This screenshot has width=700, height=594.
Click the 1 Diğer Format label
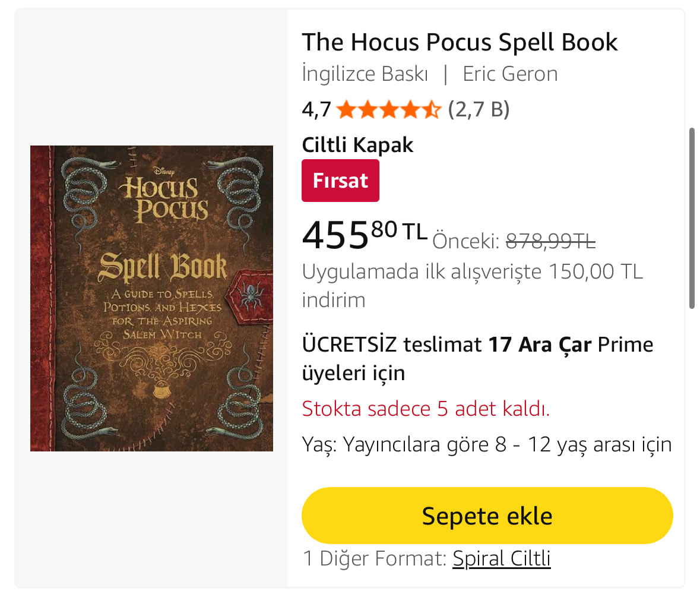coord(374,558)
